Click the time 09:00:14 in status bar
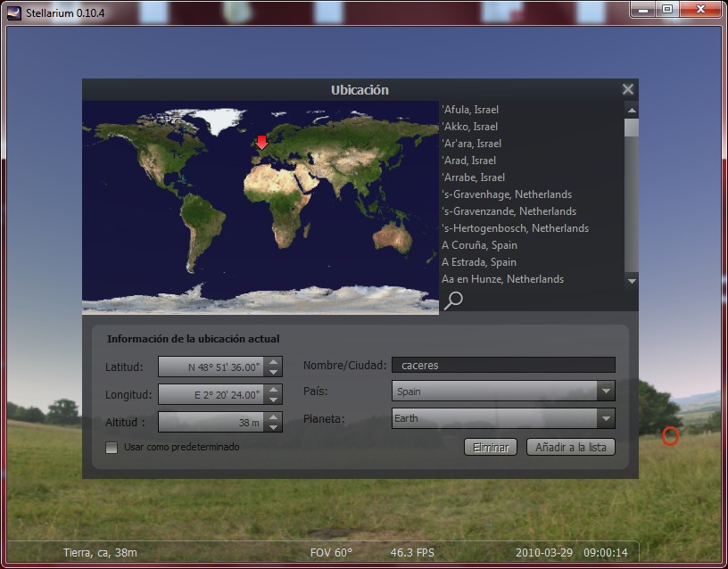 (x=606, y=553)
